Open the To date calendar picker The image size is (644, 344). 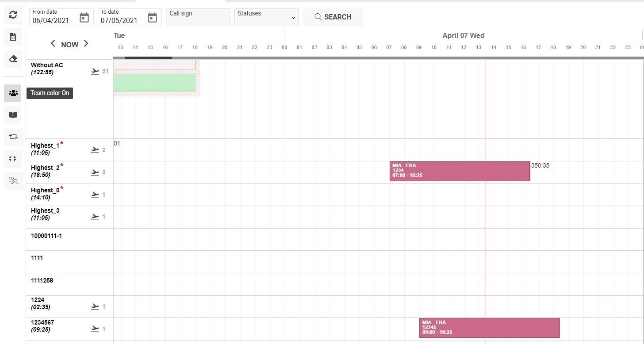click(152, 18)
